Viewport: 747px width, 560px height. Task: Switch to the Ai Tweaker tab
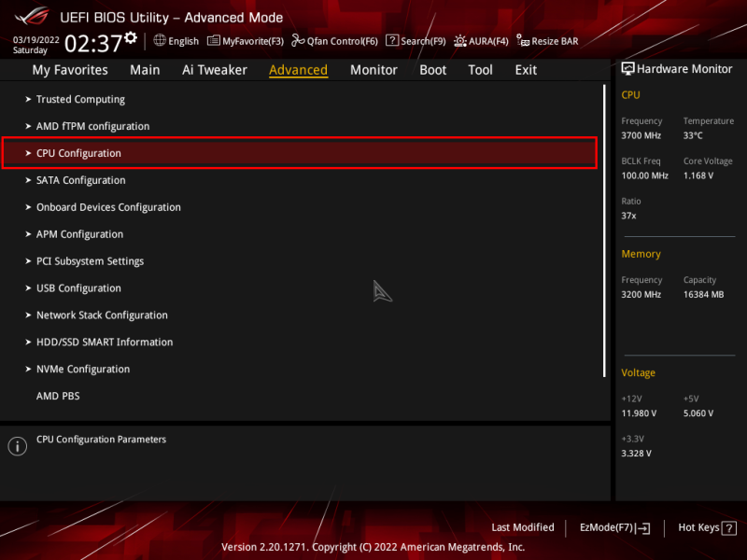pos(215,69)
